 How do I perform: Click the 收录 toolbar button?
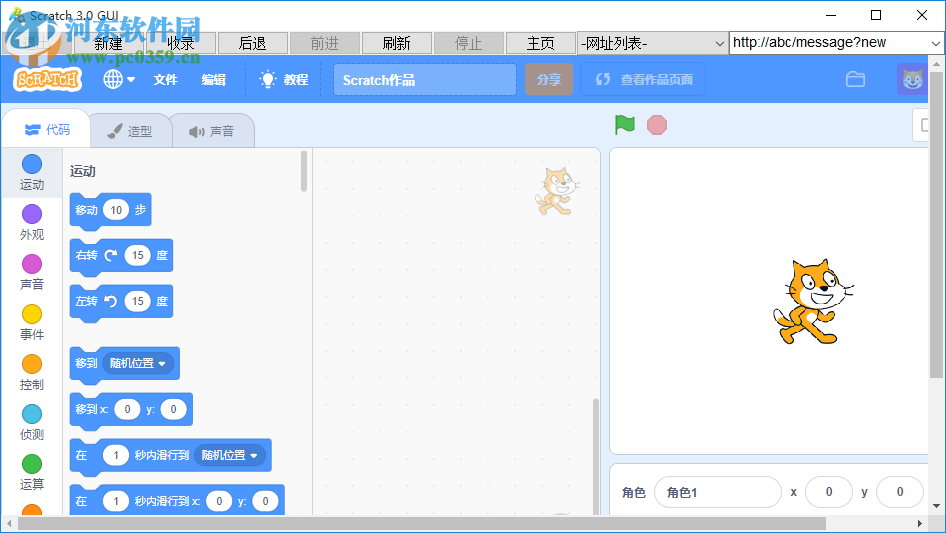point(180,43)
